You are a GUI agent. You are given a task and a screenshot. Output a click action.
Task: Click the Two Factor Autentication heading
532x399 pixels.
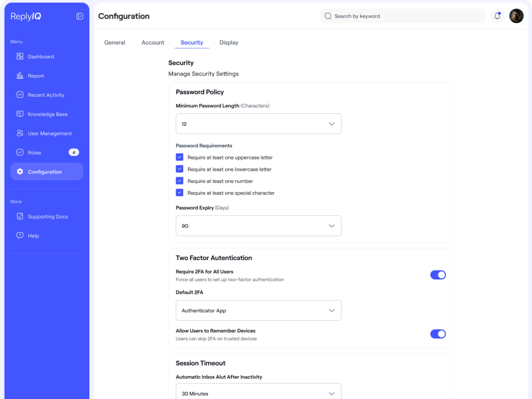click(214, 258)
